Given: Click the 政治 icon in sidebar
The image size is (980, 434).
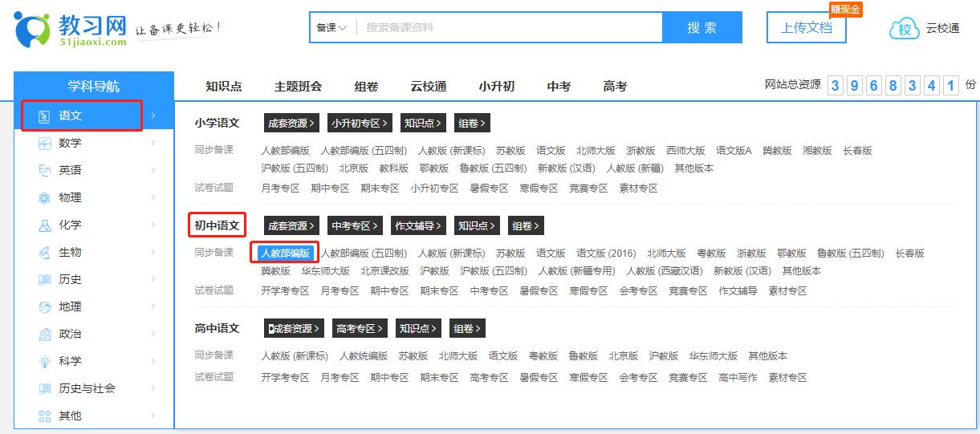Looking at the screenshot, I should (x=45, y=334).
